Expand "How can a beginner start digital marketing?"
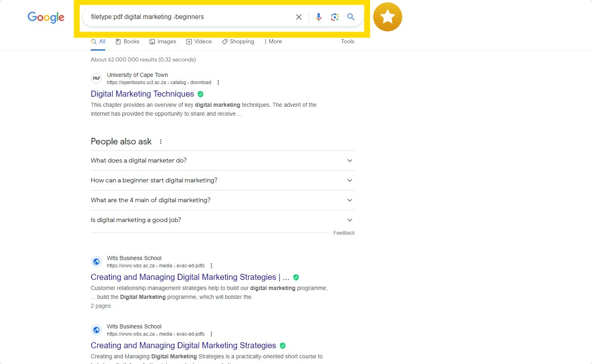Image resolution: width=592 pixels, height=364 pixels. pyautogui.click(x=223, y=180)
